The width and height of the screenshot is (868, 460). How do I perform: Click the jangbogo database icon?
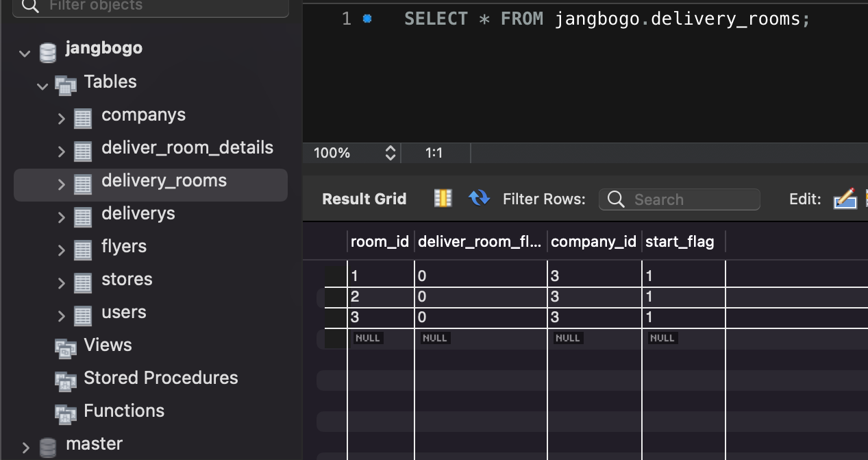pos(48,52)
